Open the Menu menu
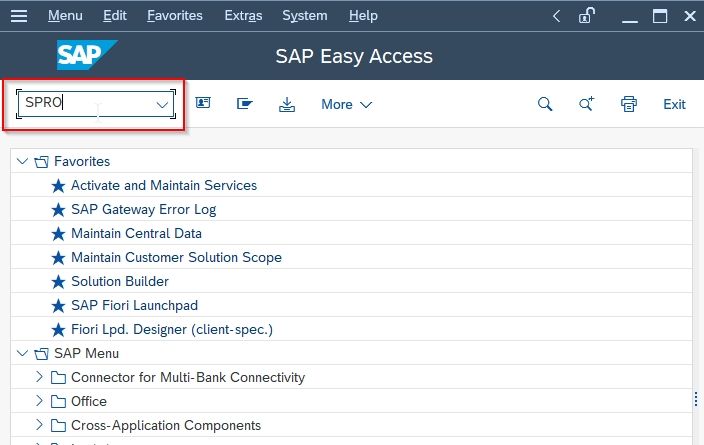The width and height of the screenshot is (704, 445). click(x=65, y=16)
